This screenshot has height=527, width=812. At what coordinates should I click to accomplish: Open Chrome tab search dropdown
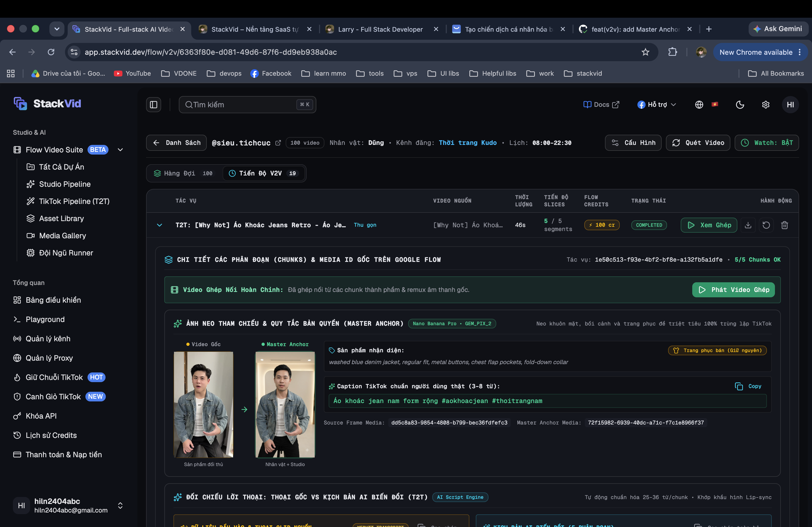click(x=57, y=29)
